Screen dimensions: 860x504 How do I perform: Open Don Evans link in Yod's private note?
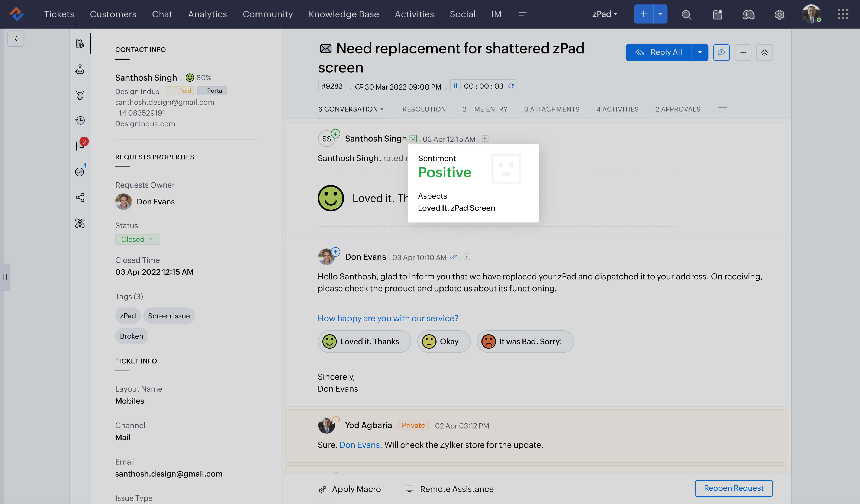coord(360,445)
